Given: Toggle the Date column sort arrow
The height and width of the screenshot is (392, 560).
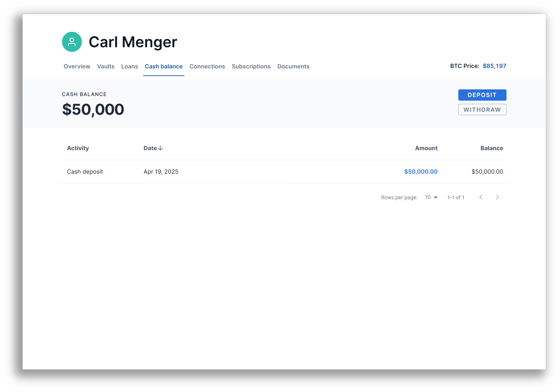Looking at the screenshot, I should tap(160, 148).
